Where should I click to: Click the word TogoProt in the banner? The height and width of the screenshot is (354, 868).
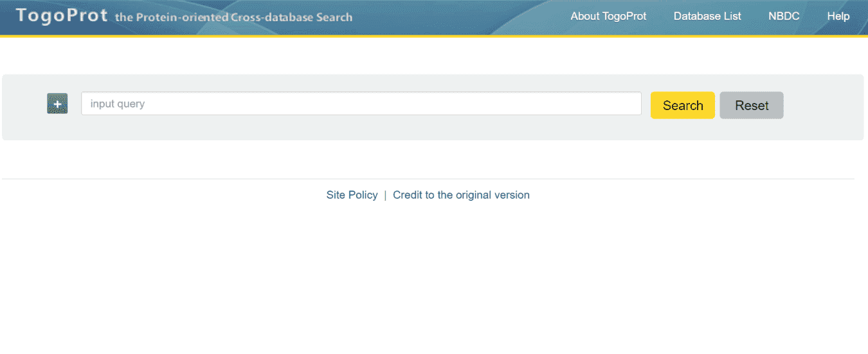62,15
